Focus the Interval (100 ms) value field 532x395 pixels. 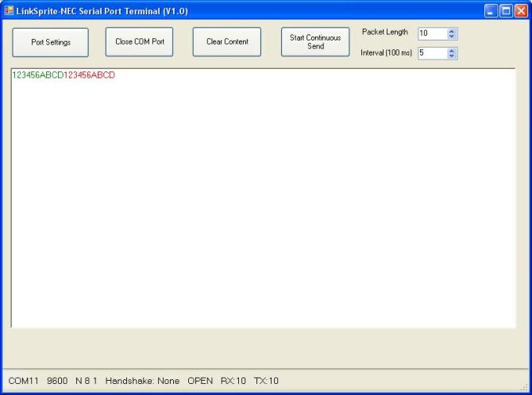[431, 53]
